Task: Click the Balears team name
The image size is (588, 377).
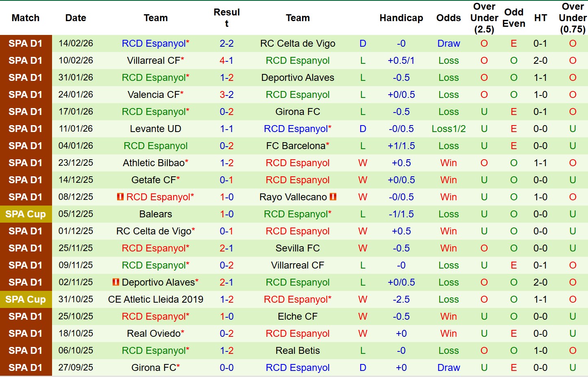Action: click(155, 214)
